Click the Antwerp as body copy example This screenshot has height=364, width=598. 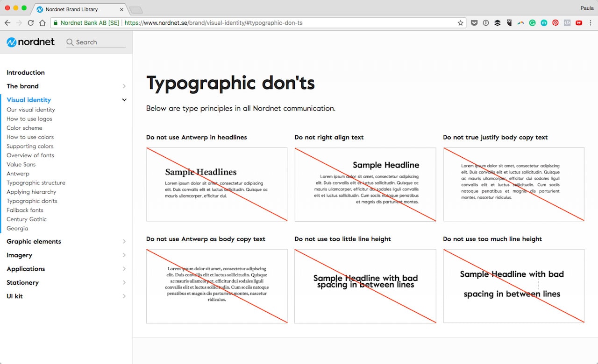click(217, 286)
